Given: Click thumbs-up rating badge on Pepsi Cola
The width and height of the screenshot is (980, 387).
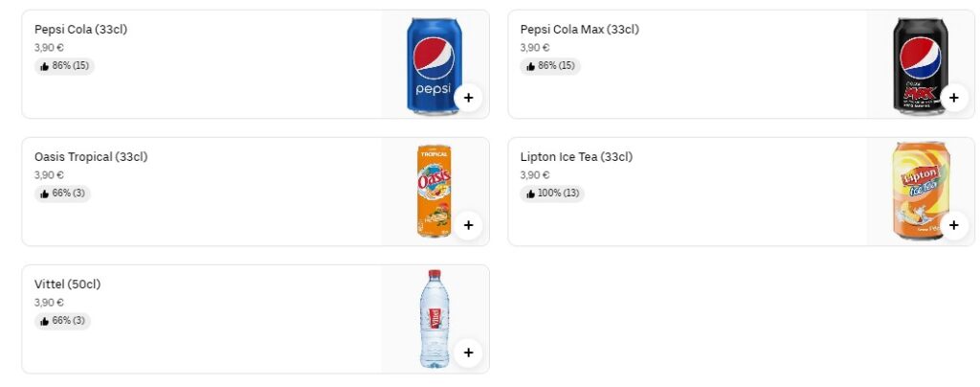Looking at the screenshot, I should point(65,66).
